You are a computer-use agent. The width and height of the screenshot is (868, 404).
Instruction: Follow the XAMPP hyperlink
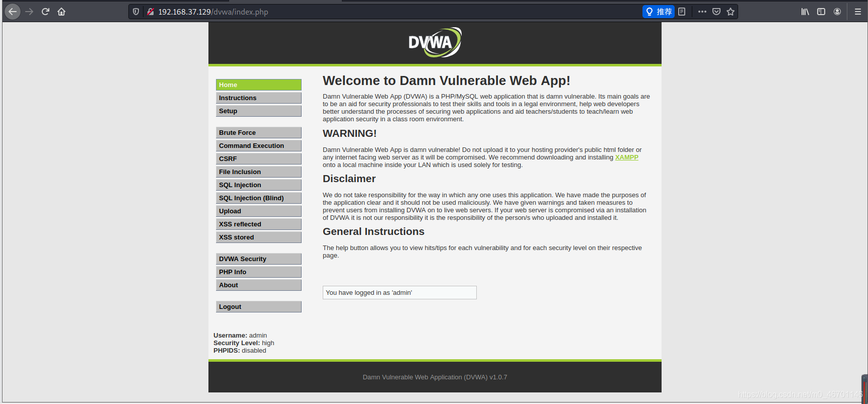(x=626, y=157)
